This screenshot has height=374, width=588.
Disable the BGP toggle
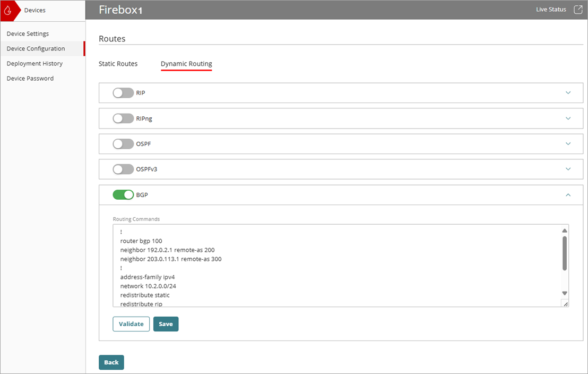pos(123,194)
